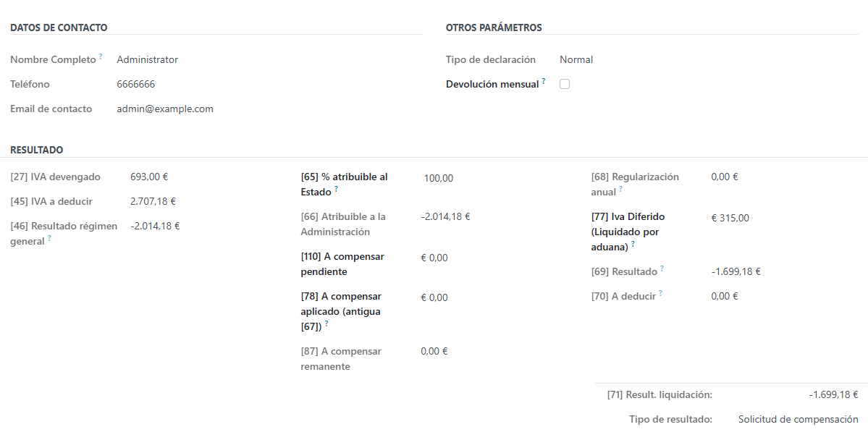Open the Tipo de declaración dropdown showing Normal
This screenshot has width=868, height=440.
[576, 60]
